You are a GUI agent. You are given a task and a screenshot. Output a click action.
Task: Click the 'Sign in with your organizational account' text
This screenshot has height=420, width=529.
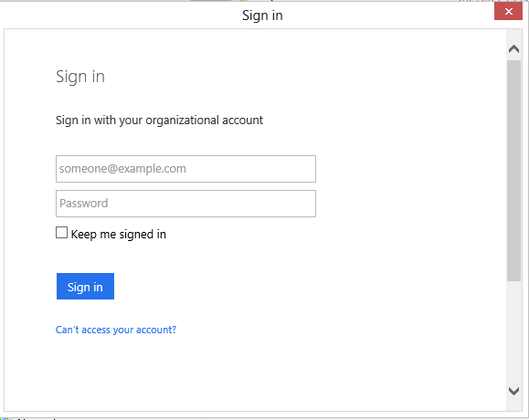pos(159,121)
